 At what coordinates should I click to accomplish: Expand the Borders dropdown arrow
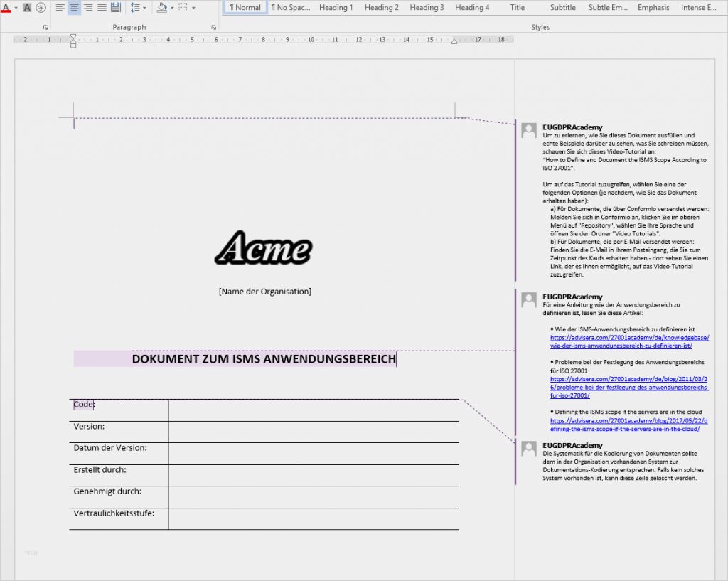[x=194, y=8]
